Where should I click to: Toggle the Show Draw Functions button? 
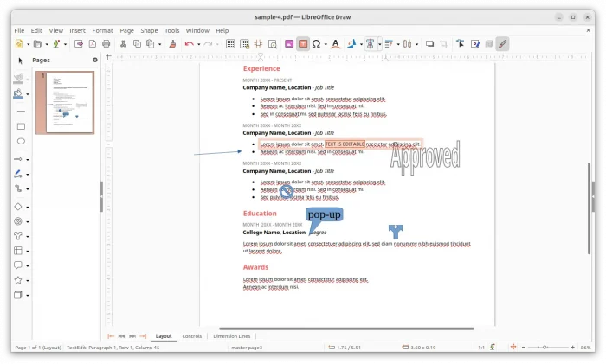(503, 44)
